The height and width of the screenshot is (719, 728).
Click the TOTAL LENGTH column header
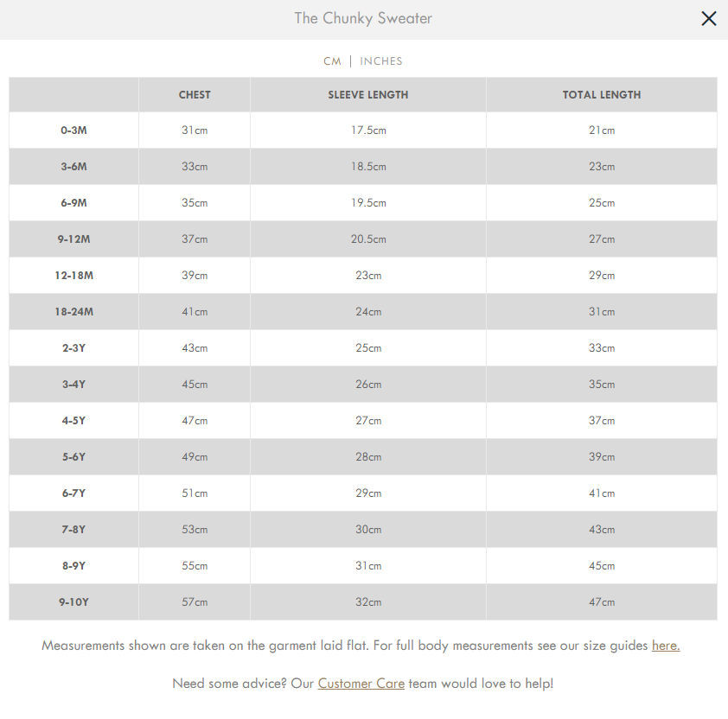pos(602,95)
